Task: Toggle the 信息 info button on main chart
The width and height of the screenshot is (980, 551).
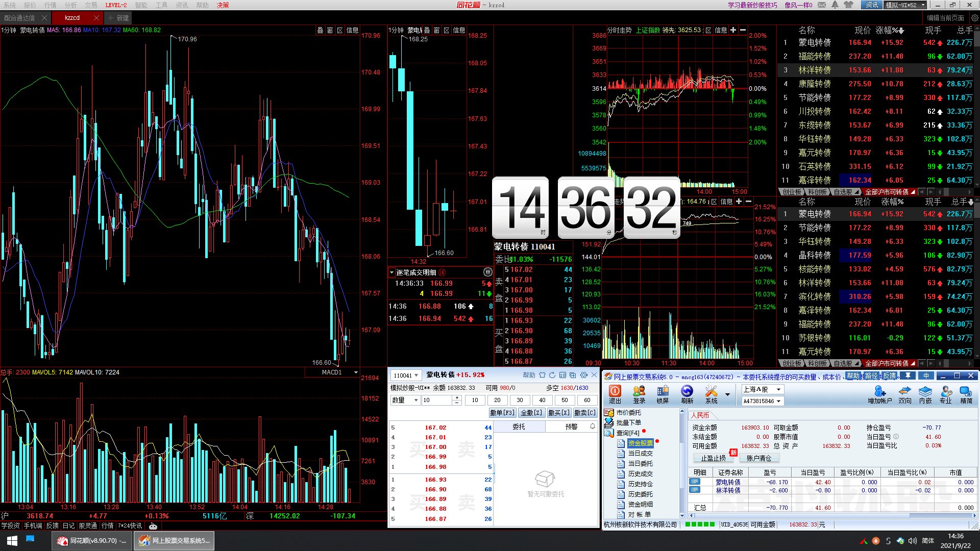Action: 352,30
